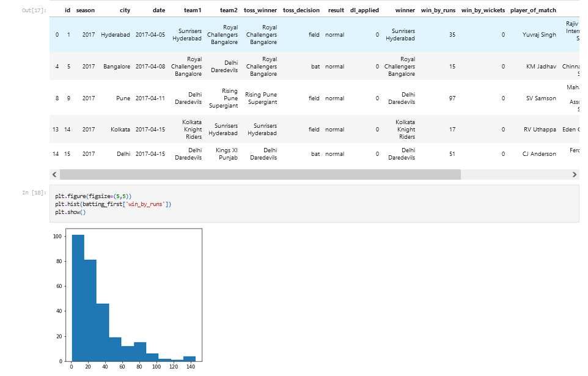Click the CJ Anderson cell

coord(539,154)
